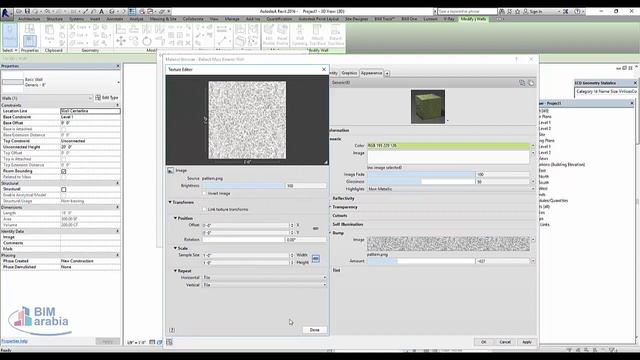
Task: Click Sign In in title bar
Action: [535, 11]
